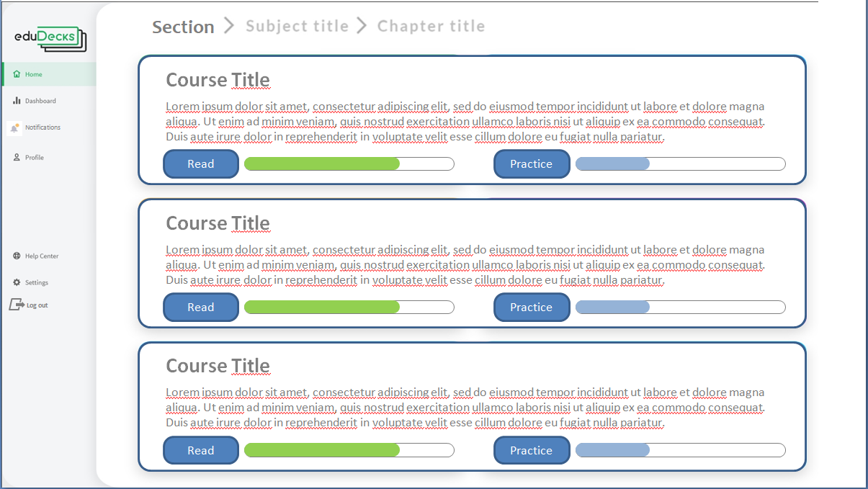Click the Log out arrow icon

[16, 305]
